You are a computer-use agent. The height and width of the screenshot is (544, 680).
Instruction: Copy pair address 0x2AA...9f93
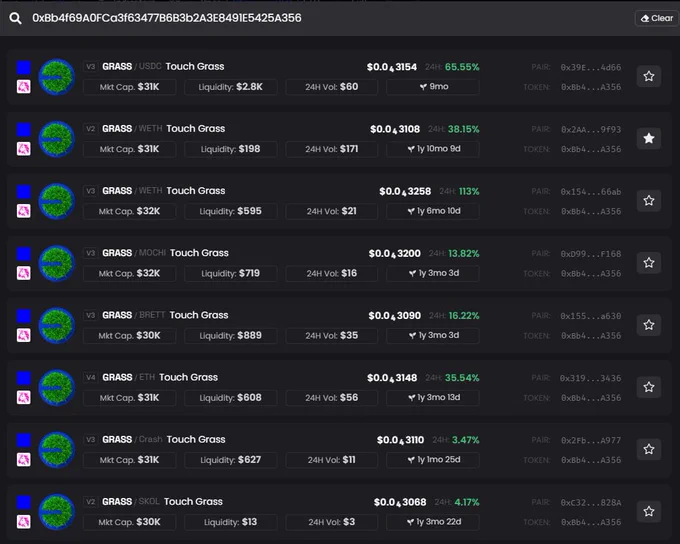coord(591,129)
